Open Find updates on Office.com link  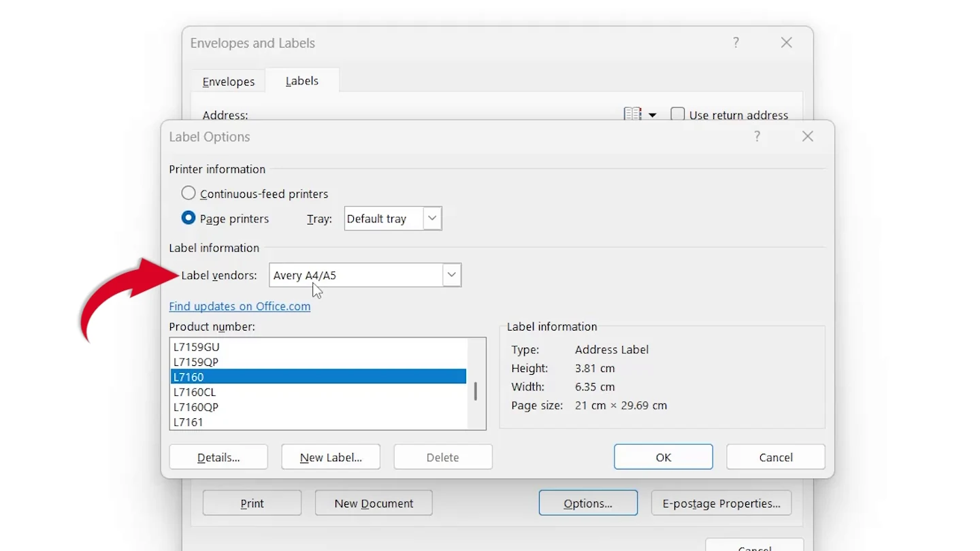[x=240, y=306]
